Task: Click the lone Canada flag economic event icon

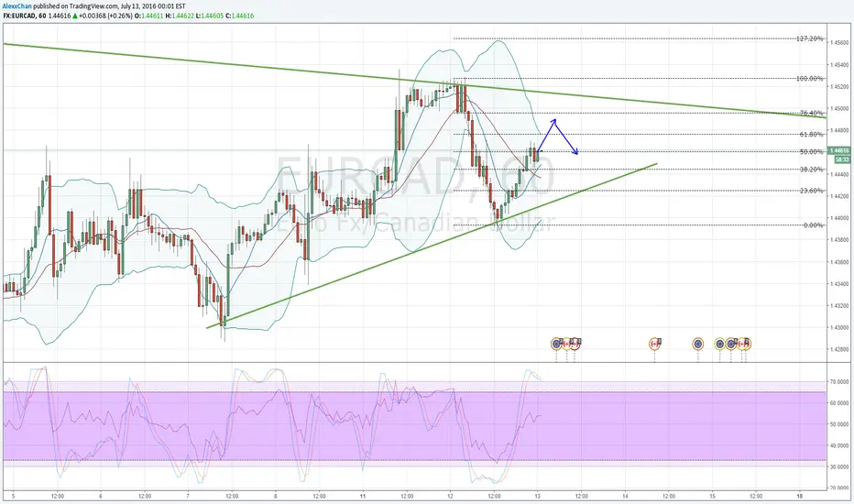Action: pyautogui.click(x=654, y=344)
